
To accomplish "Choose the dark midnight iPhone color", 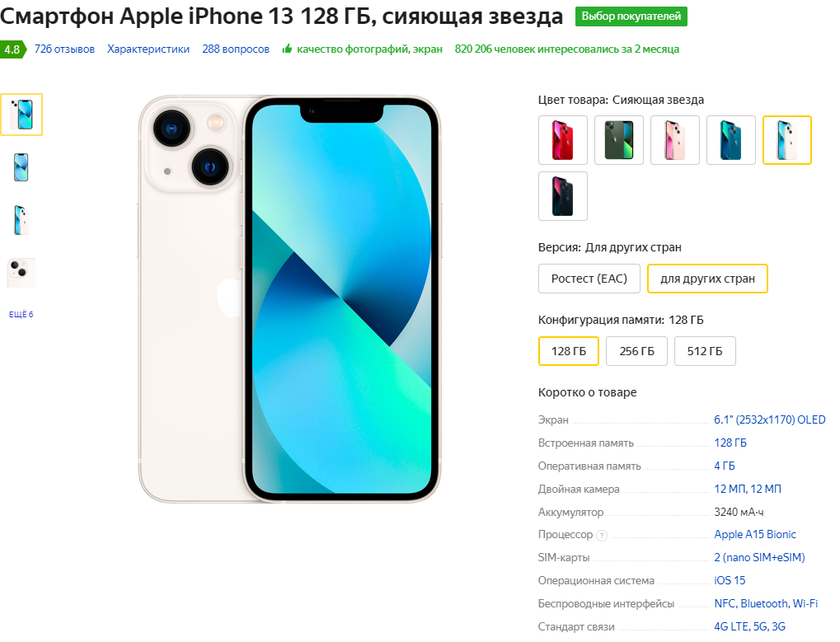I will coord(562,196).
